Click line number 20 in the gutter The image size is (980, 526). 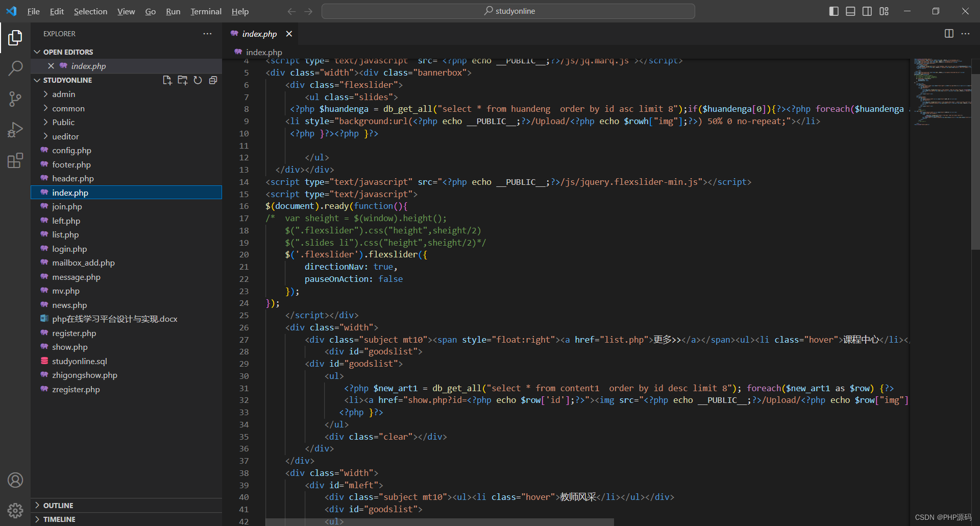click(x=244, y=254)
